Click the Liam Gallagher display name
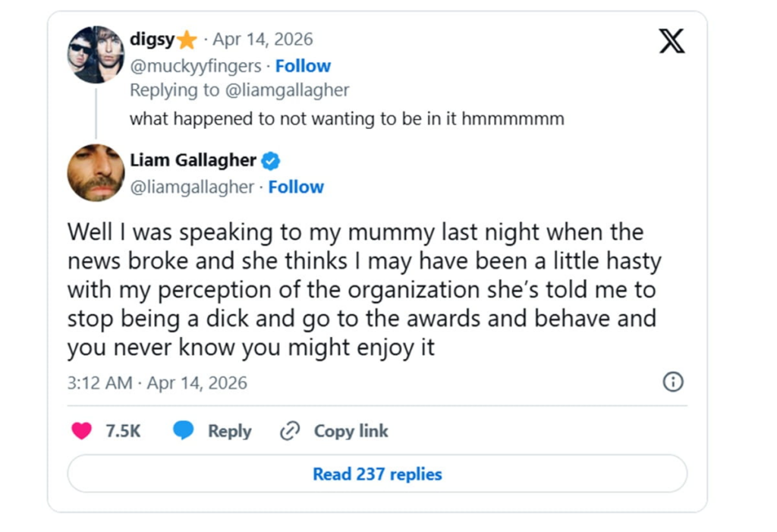777x532 pixels. coord(193,161)
